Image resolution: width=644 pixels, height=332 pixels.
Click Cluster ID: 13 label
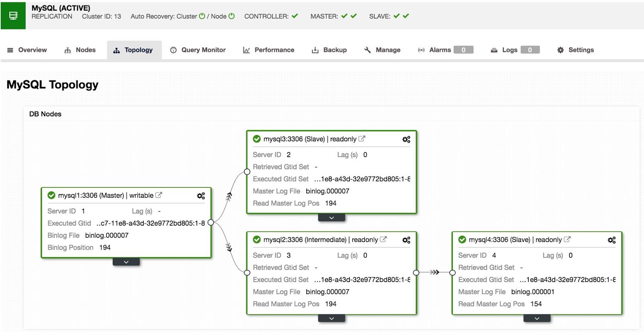coord(101,16)
